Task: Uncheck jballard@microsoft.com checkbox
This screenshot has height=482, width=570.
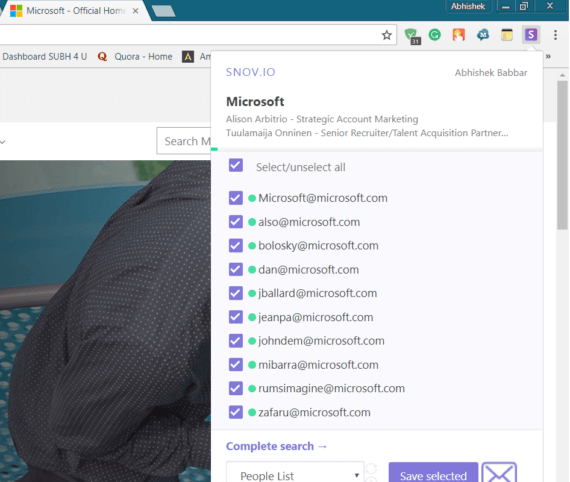Action: (x=236, y=293)
